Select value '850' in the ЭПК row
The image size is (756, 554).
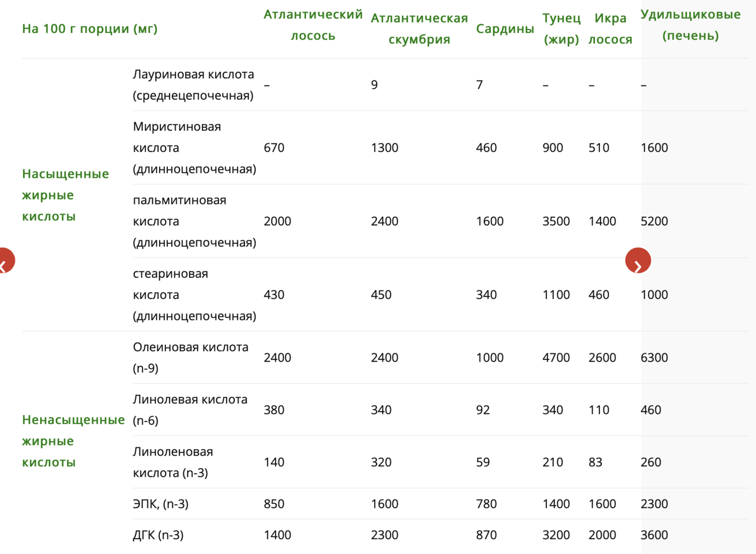(x=274, y=504)
